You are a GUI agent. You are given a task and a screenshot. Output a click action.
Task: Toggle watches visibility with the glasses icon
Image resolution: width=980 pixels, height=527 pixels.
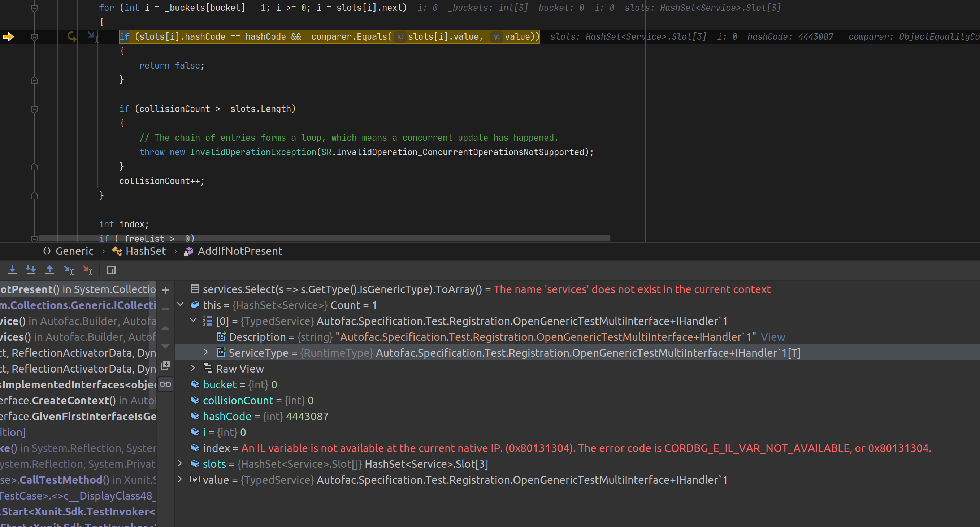pyautogui.click(x=165, y=384)
